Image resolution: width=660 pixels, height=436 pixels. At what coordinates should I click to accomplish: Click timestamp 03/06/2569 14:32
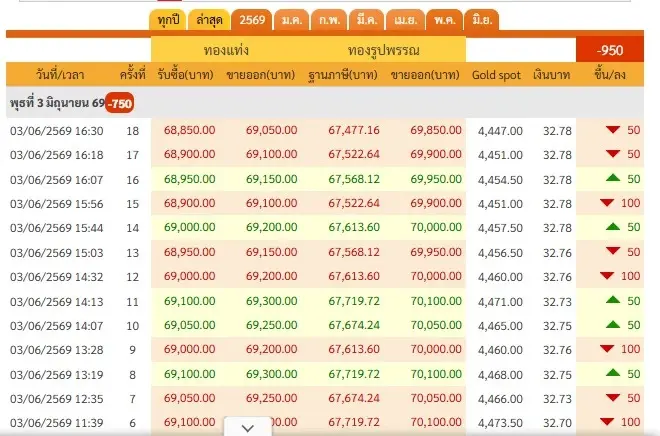[57, 276]
